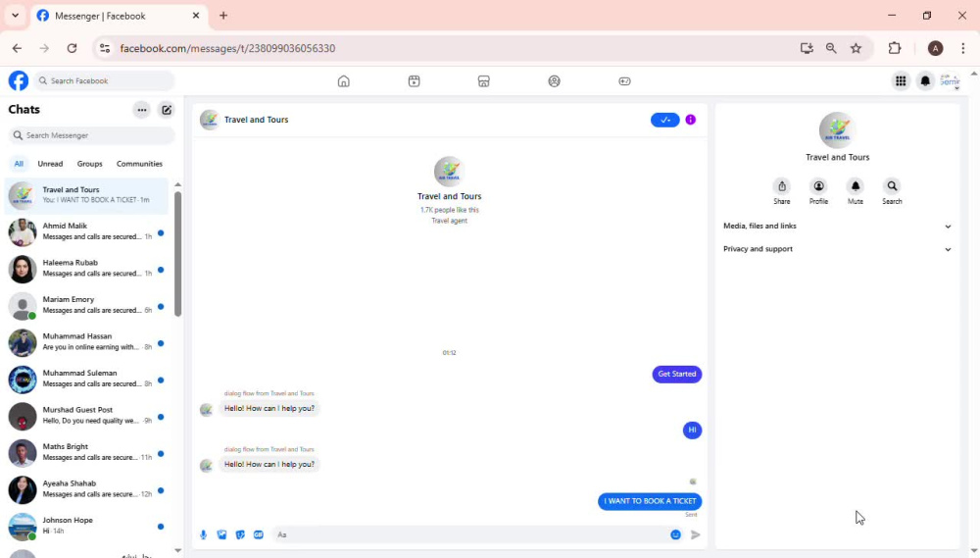
Task: Open chat with Murshad Guest Post
Action: coord(86,416)
